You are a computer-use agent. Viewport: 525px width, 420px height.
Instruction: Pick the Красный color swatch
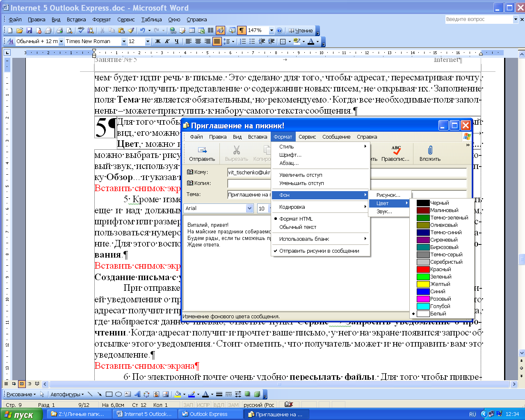click(423, 269)
